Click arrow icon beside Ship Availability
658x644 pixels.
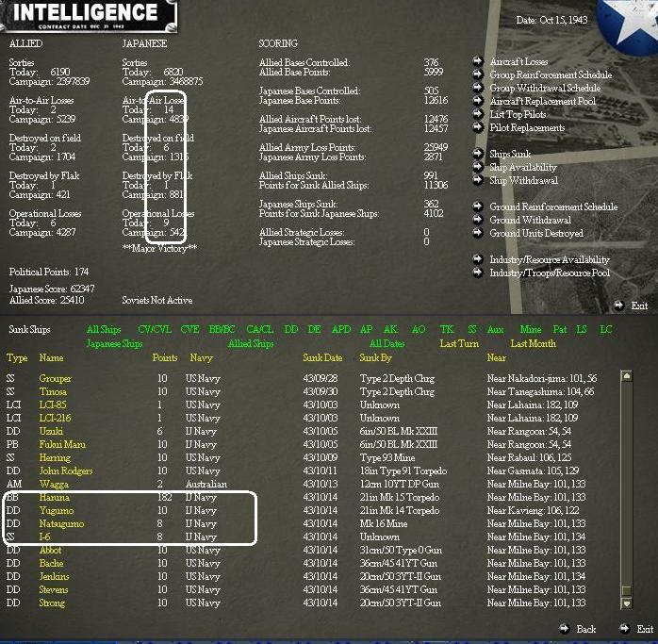pyautogui.click(x=478, y=167)
